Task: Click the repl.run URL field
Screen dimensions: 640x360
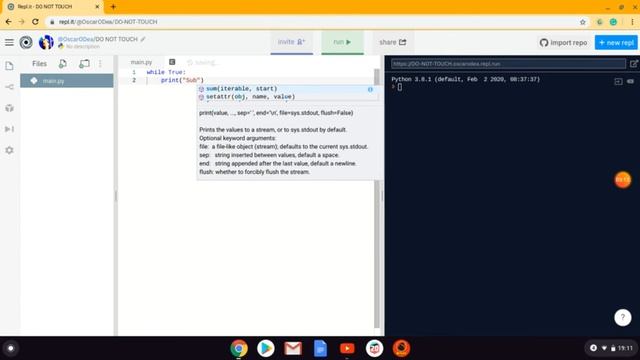Action: (508, 64)
